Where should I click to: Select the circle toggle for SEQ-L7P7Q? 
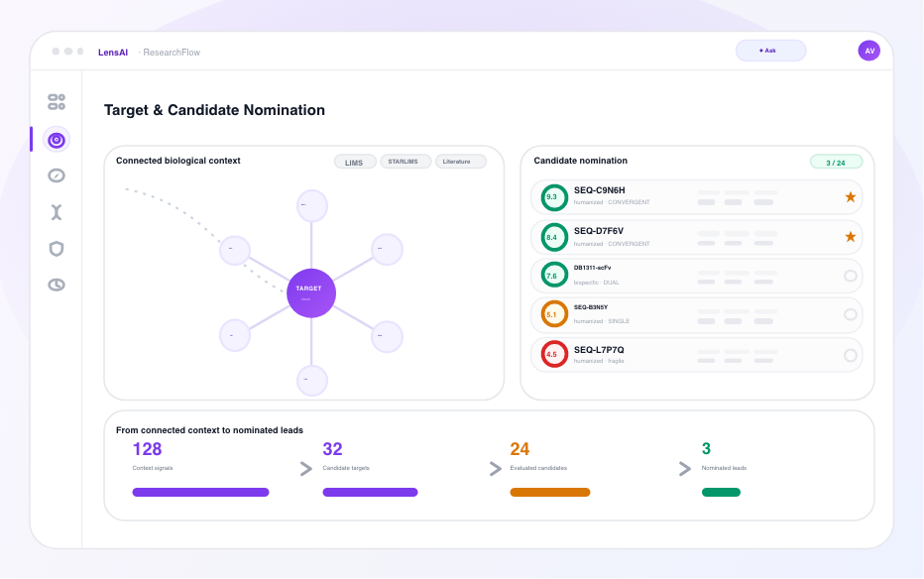click(x=850, y=355)
